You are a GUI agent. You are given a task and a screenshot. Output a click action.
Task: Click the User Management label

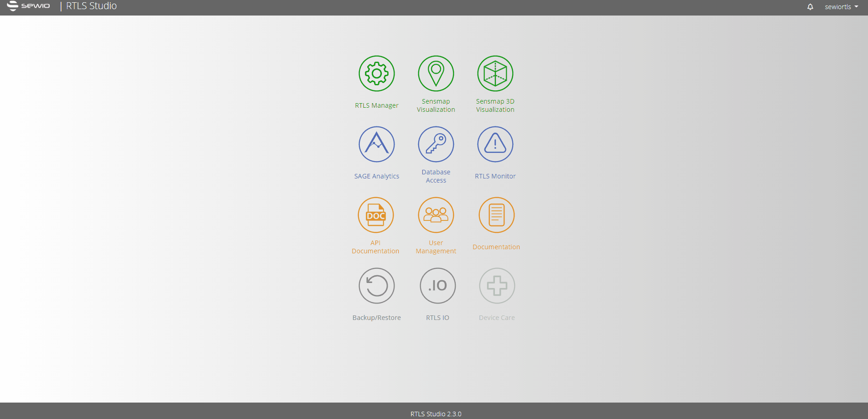click(436, 247)
